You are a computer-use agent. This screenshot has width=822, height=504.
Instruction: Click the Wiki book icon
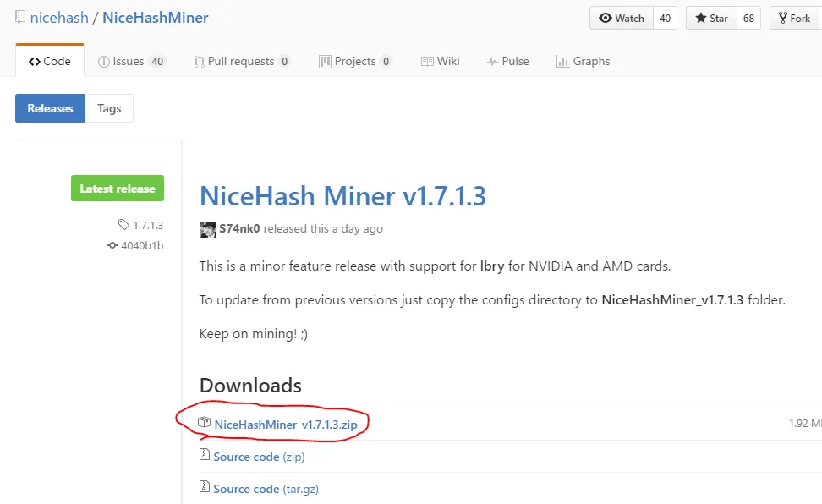[x=427, y=62]
